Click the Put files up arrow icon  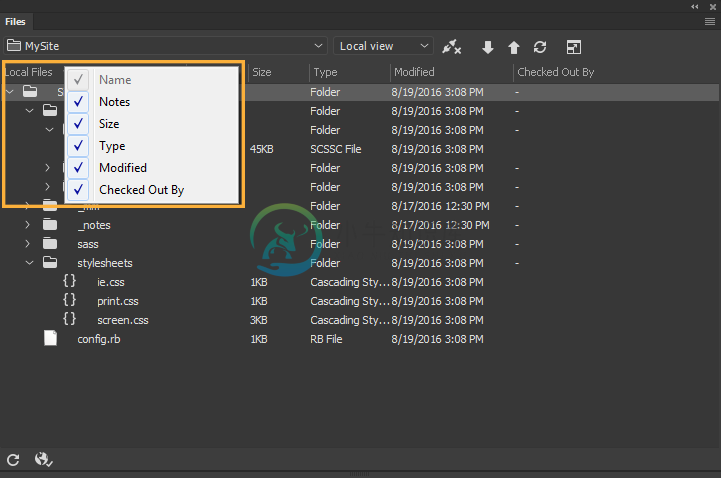(514, 47)
